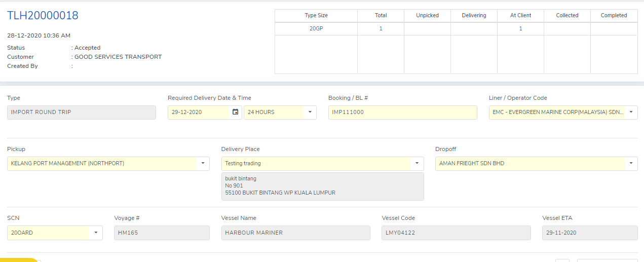Click the At Client count for 20GP

coord(520,29)
